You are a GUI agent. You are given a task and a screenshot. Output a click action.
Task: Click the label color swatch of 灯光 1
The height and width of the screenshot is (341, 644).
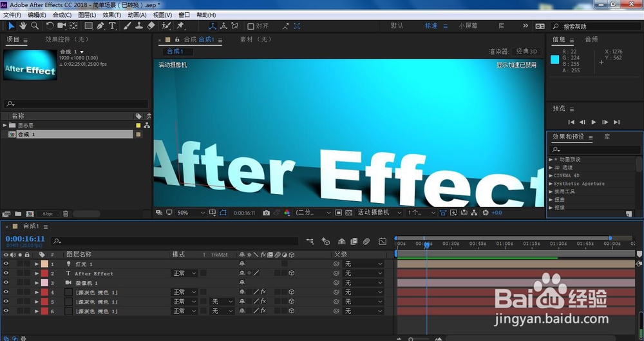coord(44,264)
